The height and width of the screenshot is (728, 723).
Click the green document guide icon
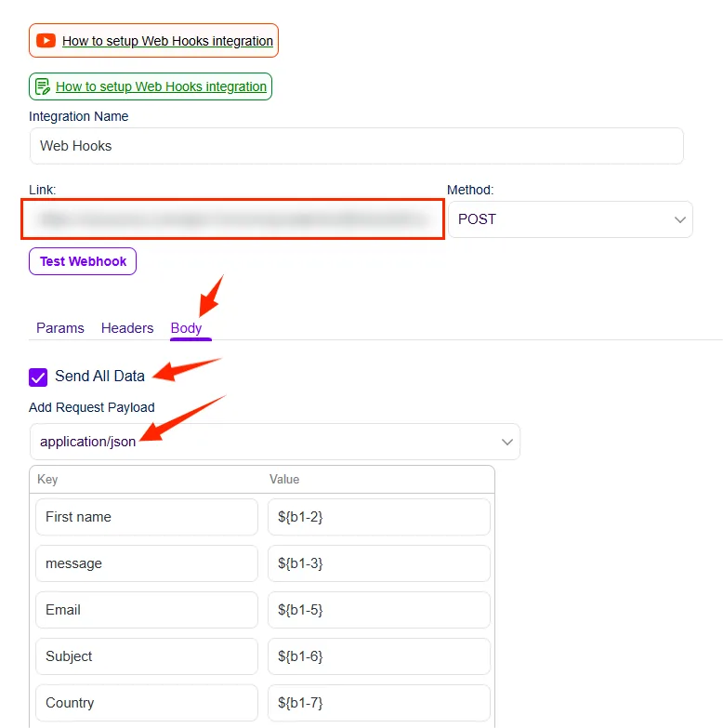(43, 86)
